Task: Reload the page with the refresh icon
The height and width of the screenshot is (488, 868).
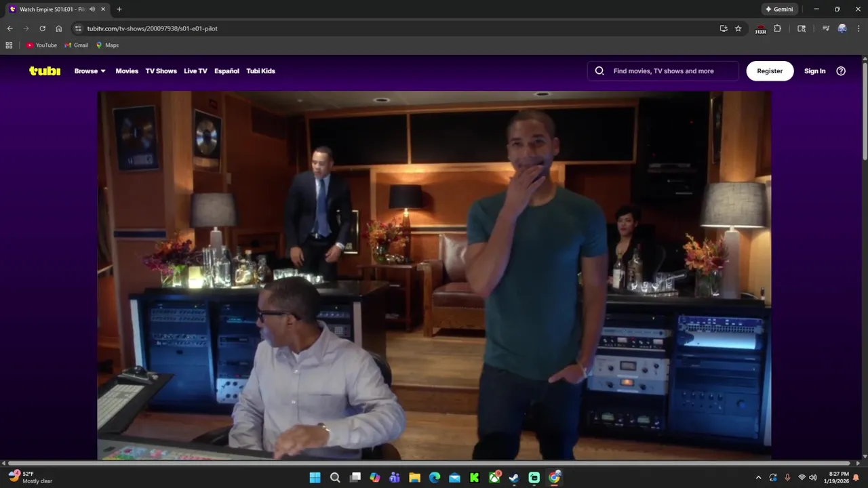Action: point(42,28)
